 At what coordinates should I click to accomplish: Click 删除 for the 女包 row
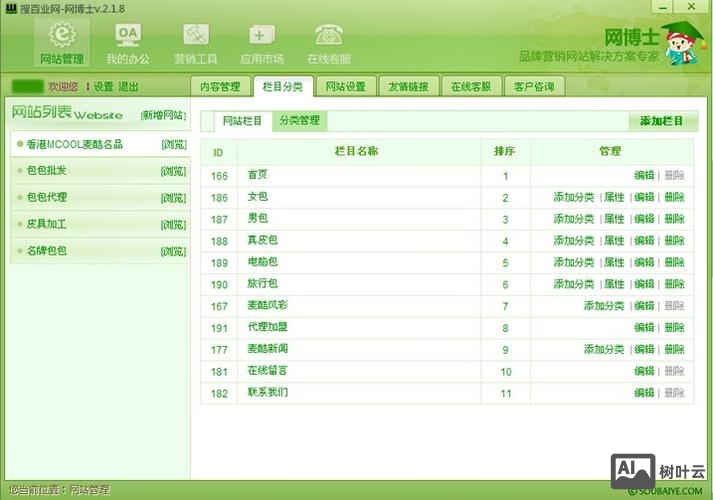(674, 197)
